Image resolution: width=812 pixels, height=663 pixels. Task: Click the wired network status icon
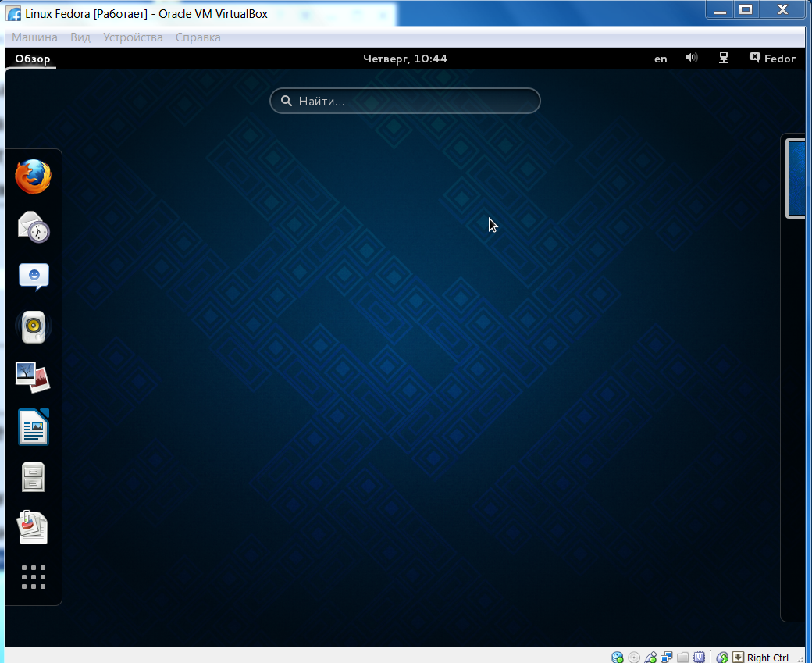point(724,59)
